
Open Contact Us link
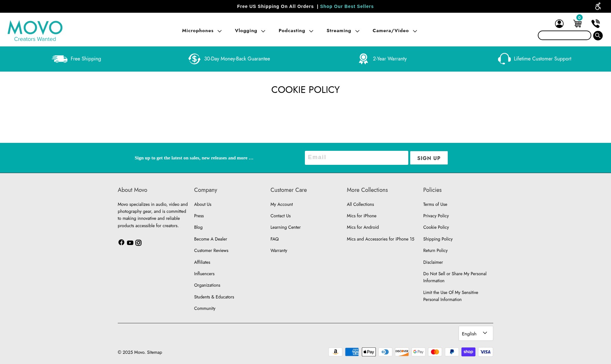click(x=281, y=216)
